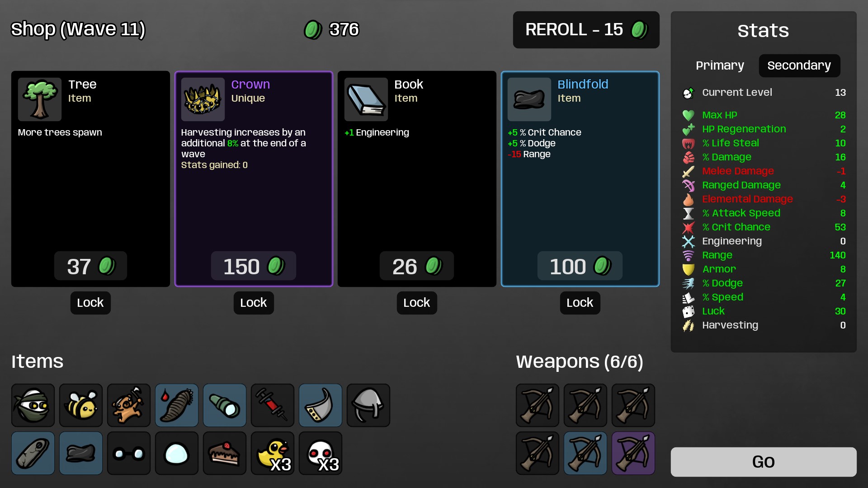Select the skull x3 item icon
This screenshot has height=488, width=868.
321,453
